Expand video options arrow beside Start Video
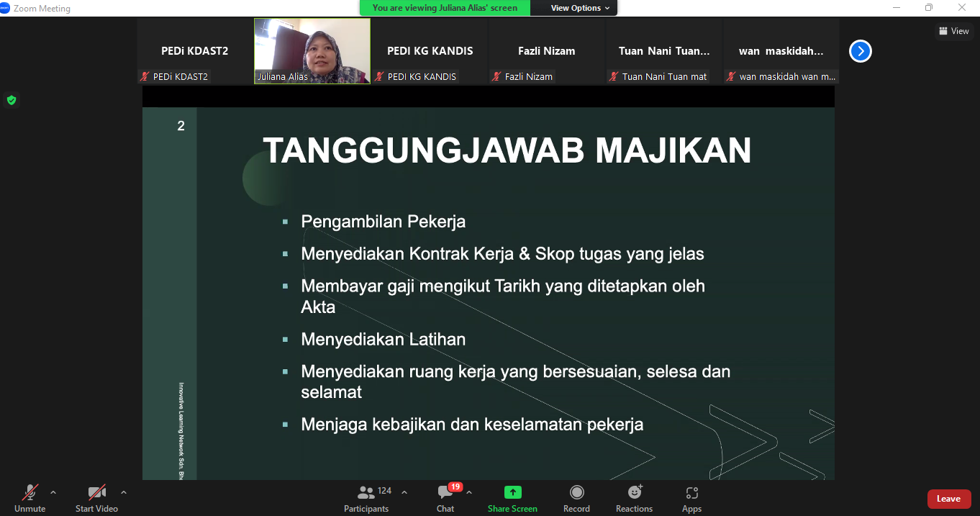Screen dimensions: 980x516 coord(124,492)
